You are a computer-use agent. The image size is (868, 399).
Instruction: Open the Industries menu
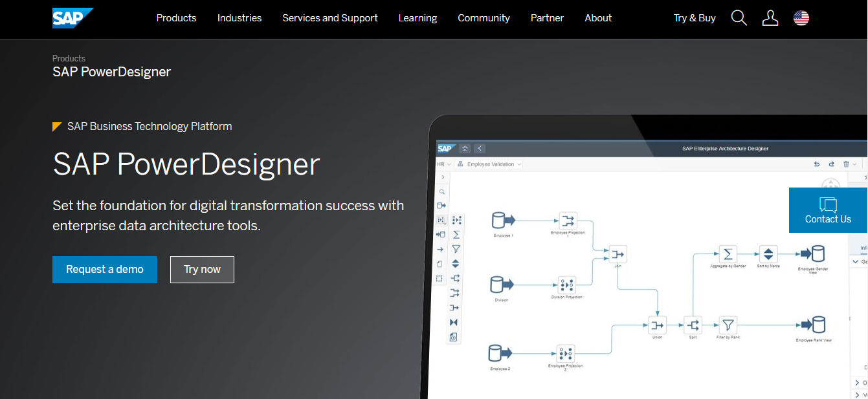point(239,18)
